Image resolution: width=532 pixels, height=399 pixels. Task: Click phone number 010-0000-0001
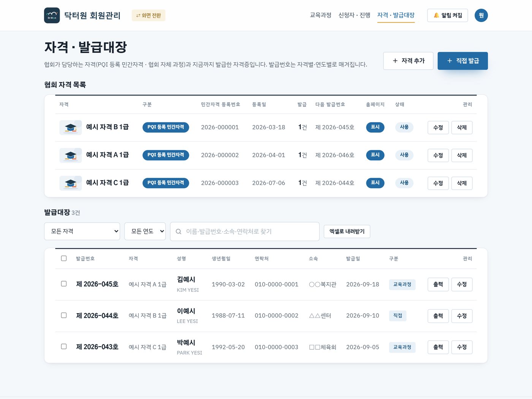pos(277,284)
